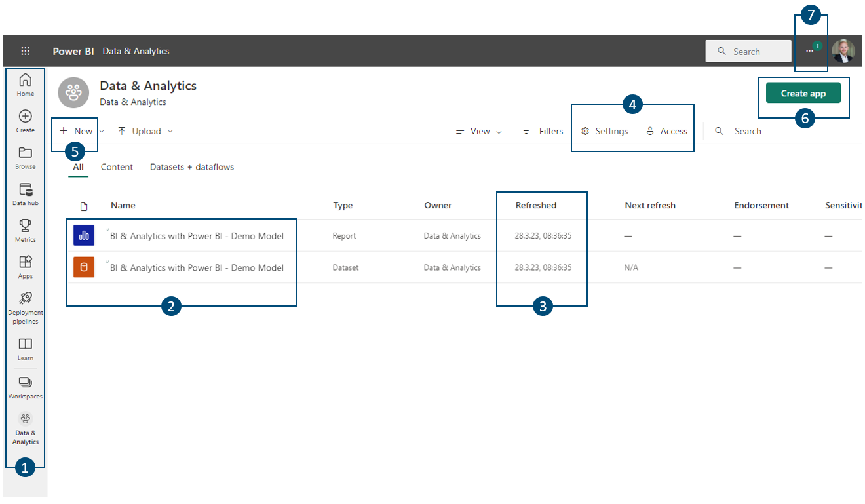Open Workspaces in the sidebar
The height and width of the screenshot is (504, 865).
26,388
